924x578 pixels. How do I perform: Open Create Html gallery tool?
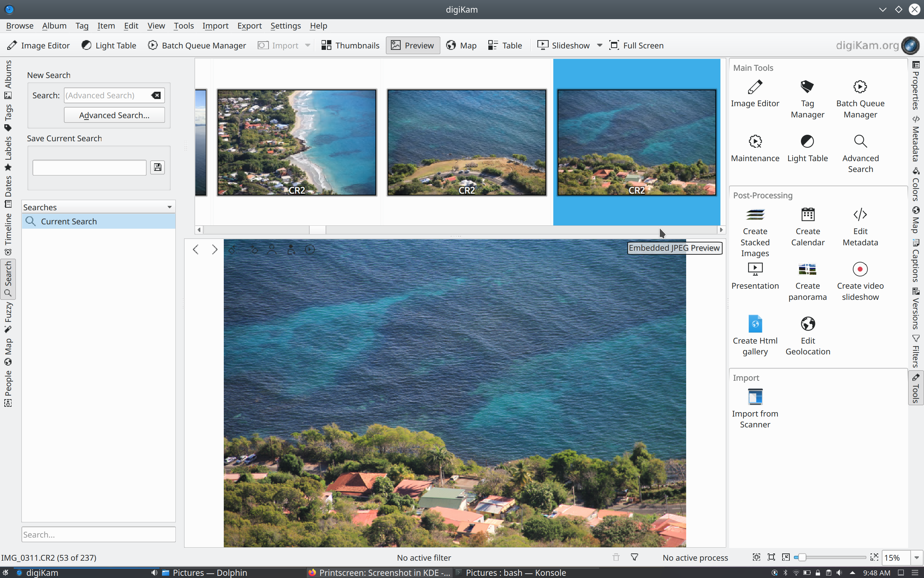coord(755,336)
